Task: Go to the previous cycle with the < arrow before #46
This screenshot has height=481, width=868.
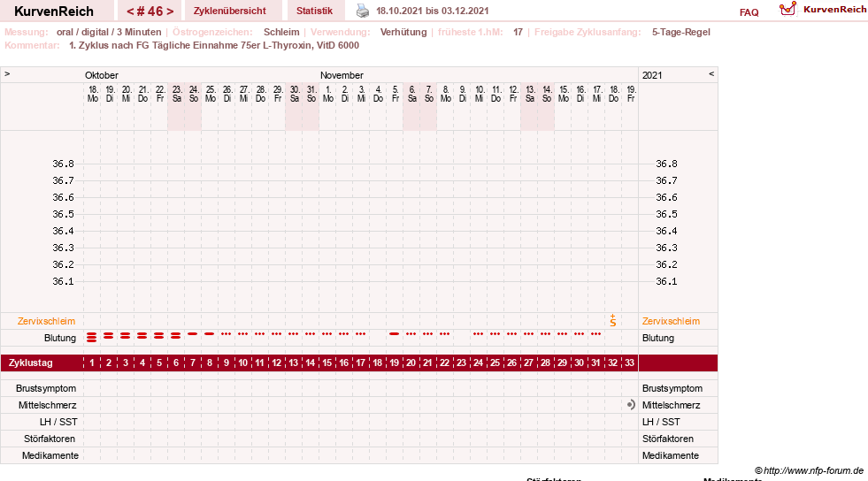Action: pyautogui.click(x=130, y=11)
